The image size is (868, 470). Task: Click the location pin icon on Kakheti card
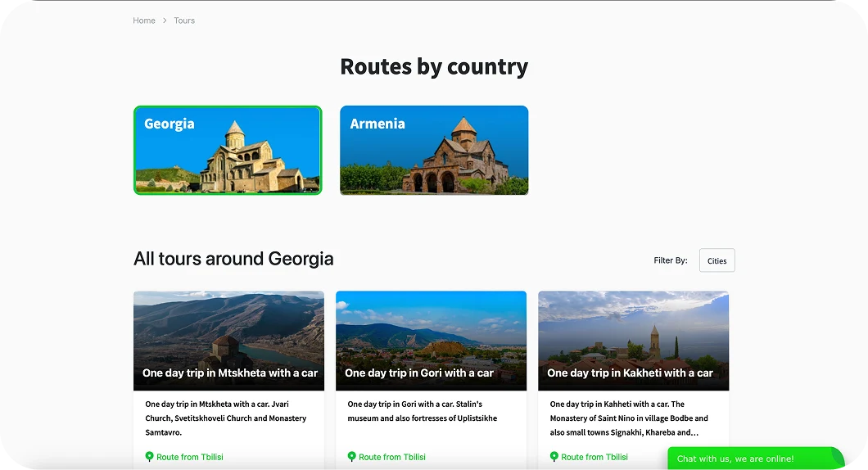[x=554, y=457]
